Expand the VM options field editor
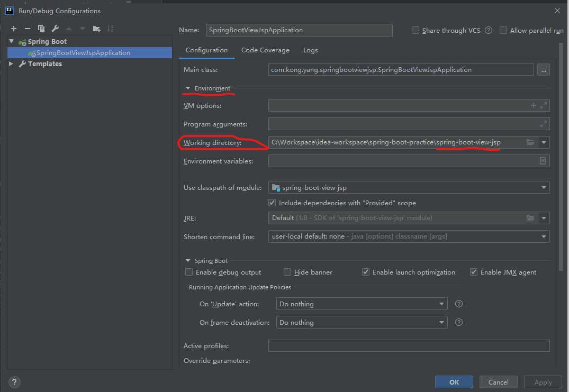569x392 pixels. [543, 105]
